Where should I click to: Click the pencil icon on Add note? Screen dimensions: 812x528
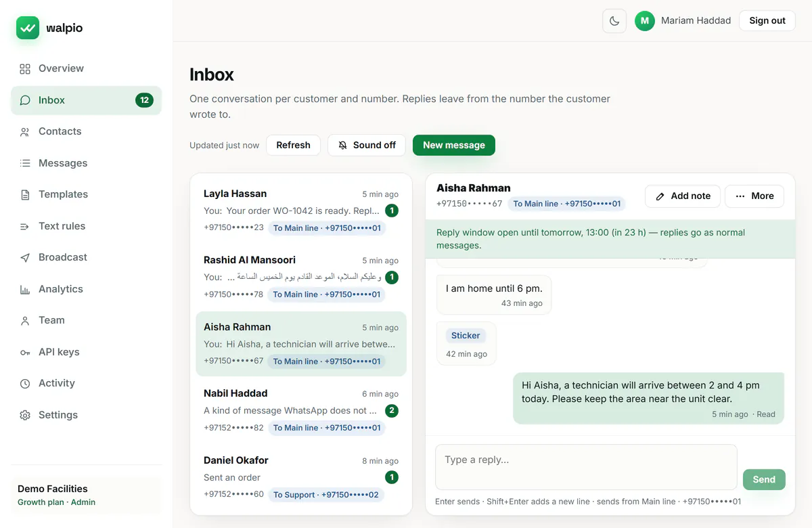(660, 196)
